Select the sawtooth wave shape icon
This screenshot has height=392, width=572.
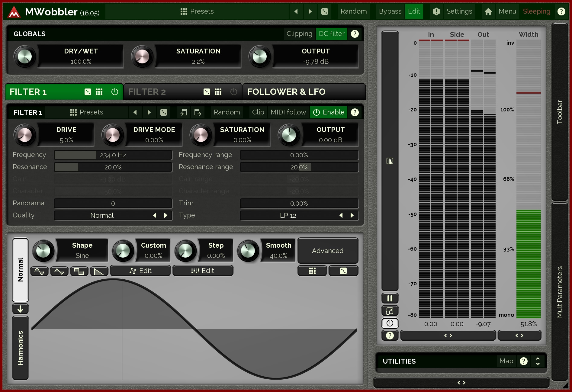(99, 271)
